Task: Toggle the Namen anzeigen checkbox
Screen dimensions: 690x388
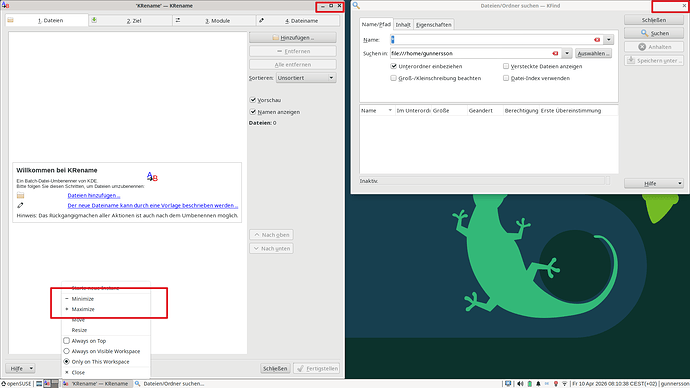Action: tap(253, 112)
